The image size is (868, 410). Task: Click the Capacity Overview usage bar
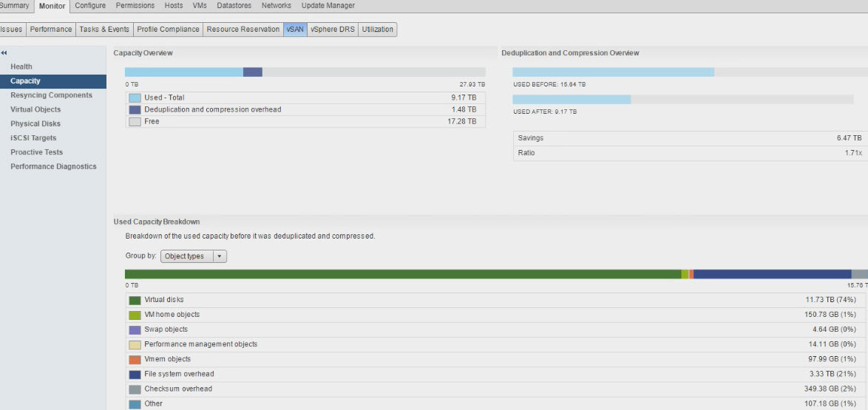305,72
